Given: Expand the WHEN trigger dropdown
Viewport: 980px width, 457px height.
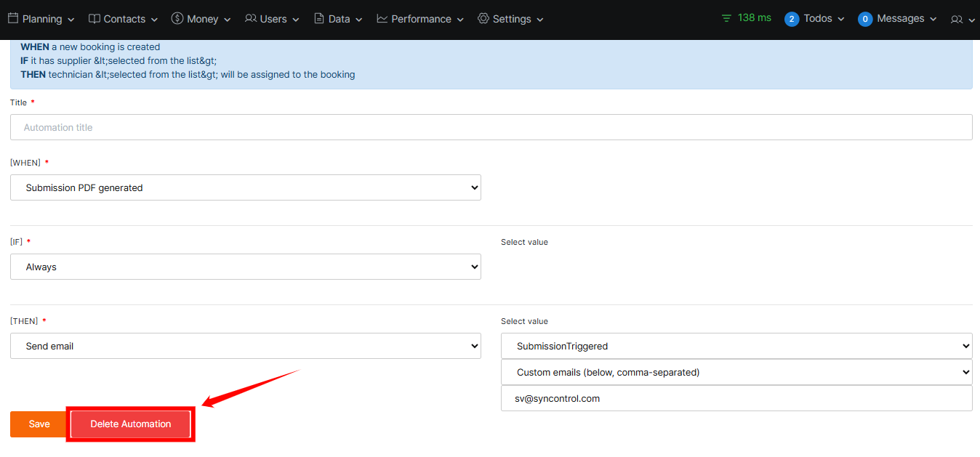Looking at the screenshot, I should 246,187.
